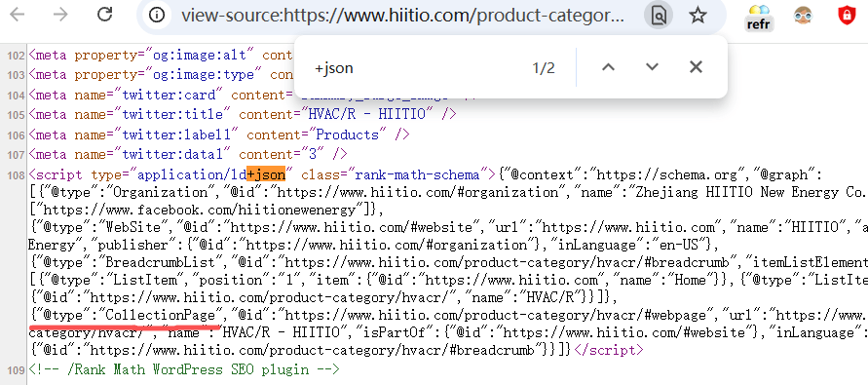Click the view-source URL address bar
868x385 pixels.
(x=402, y=16)
